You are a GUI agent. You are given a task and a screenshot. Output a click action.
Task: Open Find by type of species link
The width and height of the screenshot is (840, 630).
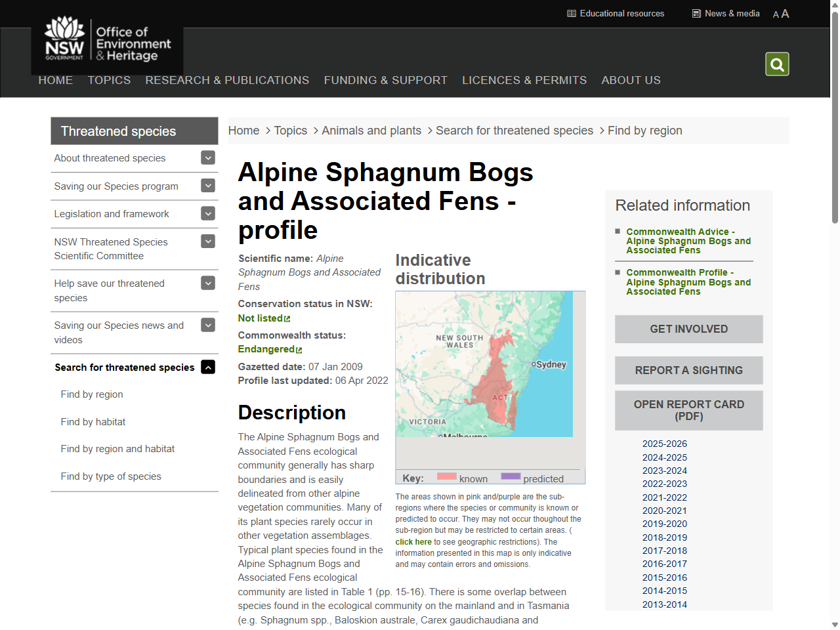click(x=111, y=476)
